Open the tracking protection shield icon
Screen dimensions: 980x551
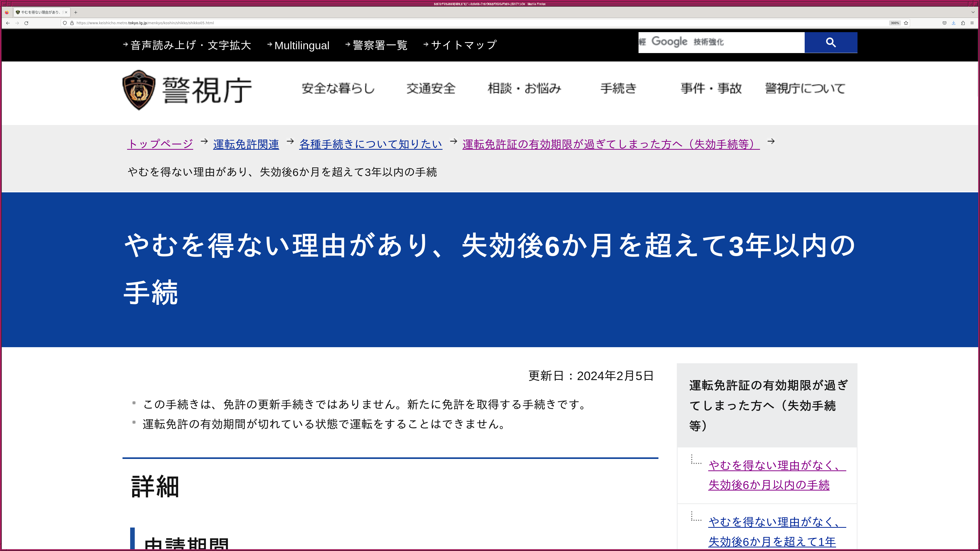65,23
